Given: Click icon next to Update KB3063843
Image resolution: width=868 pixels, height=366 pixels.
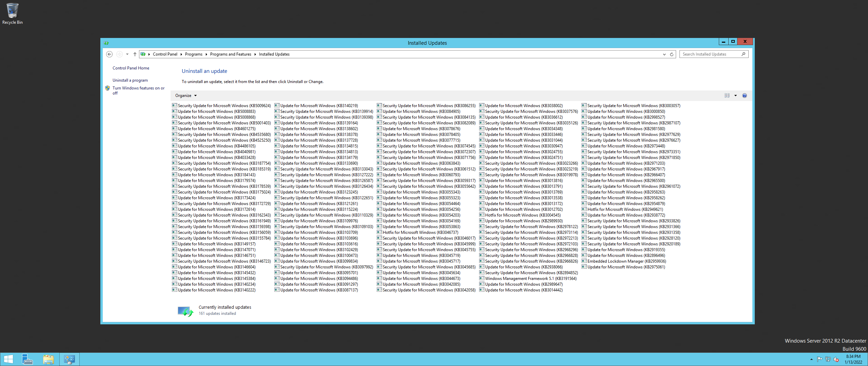Looking at the screenshot, I should 379,163.
